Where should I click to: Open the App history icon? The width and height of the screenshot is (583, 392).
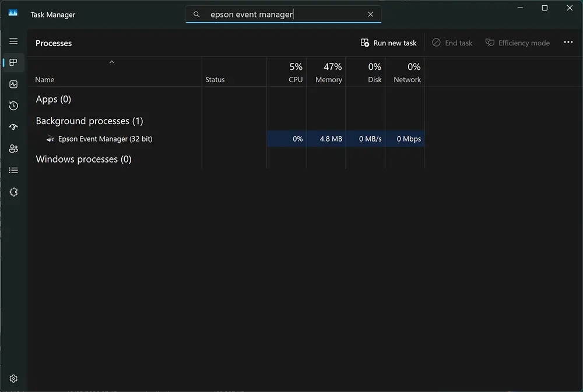coord(13,106)
